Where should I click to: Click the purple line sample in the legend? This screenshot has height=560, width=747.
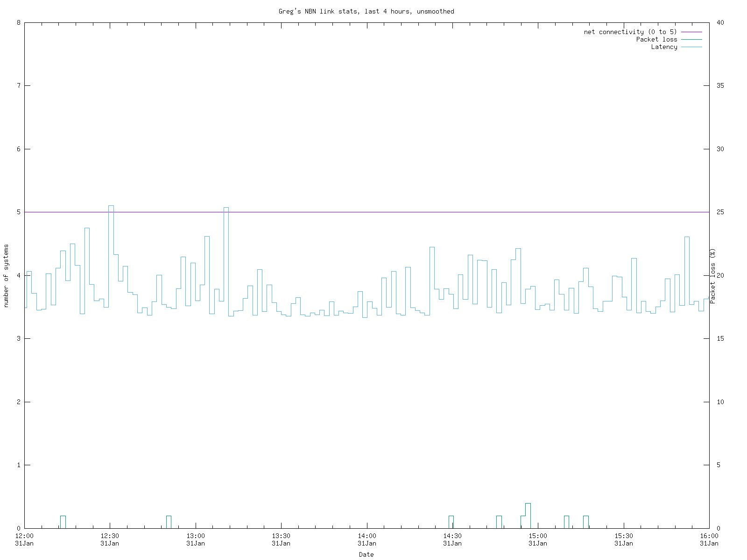tap(691, 32)
